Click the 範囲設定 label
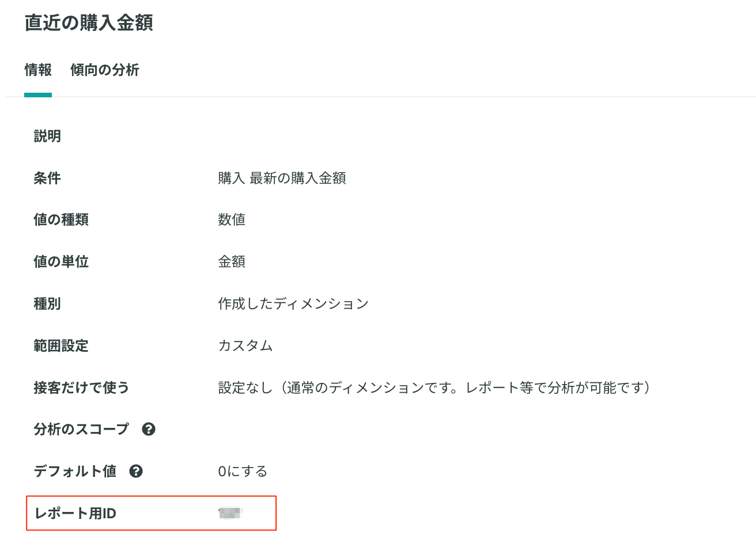 [x=61, y=346]
